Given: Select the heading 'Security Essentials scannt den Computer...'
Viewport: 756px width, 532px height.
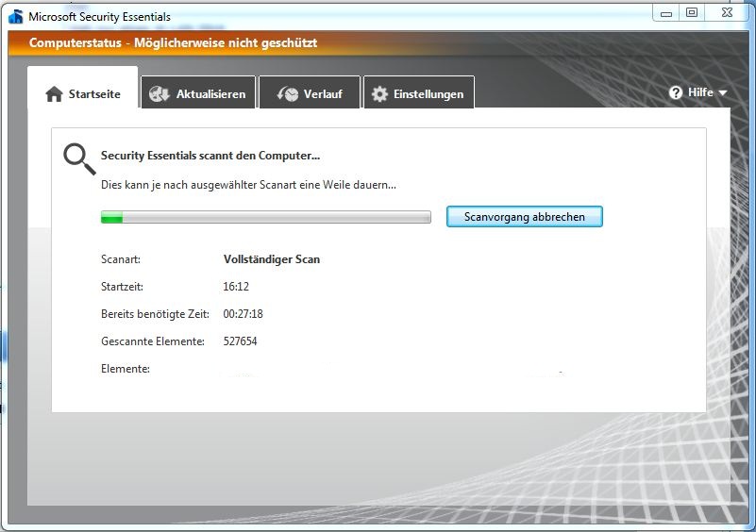Looking at the screenshot, I should point(210,156).
